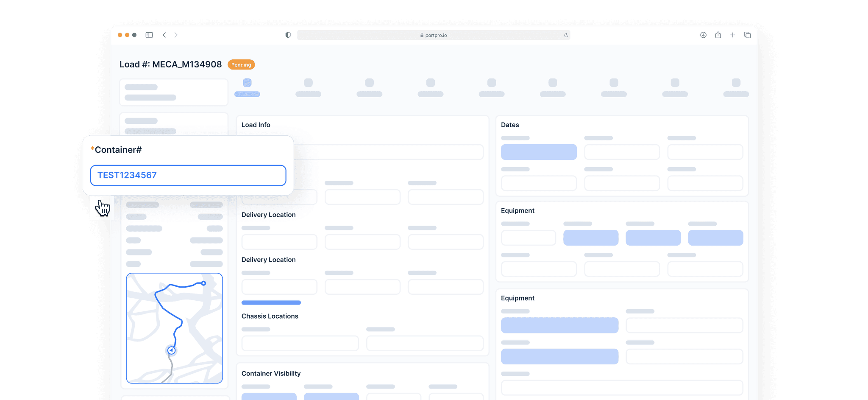
Task: Click the blue progress bar below Delivery Location
Action: 271,302
